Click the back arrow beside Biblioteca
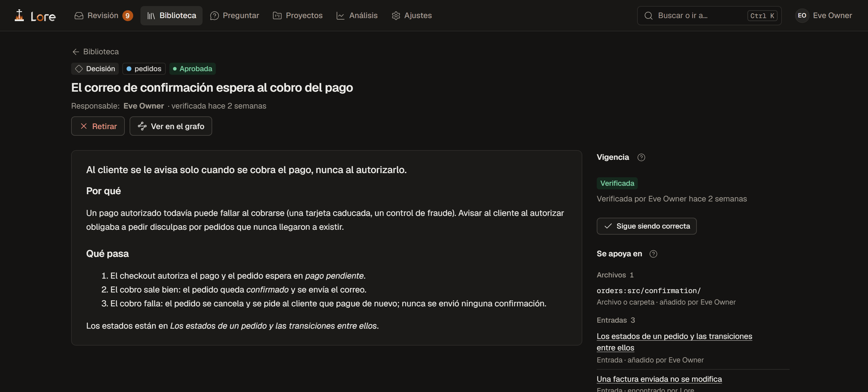The height and width of the screenshot is (392, 868). (76, 52)
